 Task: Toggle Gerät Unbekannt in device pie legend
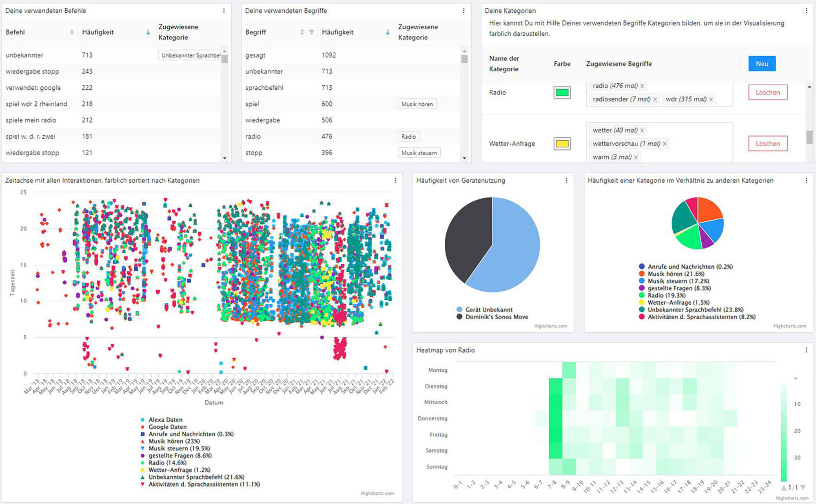click(x=488, y=309)
